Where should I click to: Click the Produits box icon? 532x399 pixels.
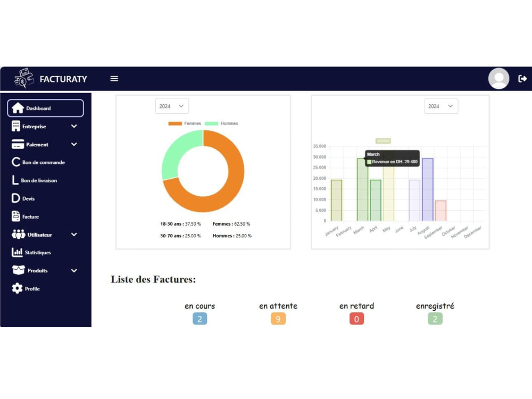click(18, 270)
